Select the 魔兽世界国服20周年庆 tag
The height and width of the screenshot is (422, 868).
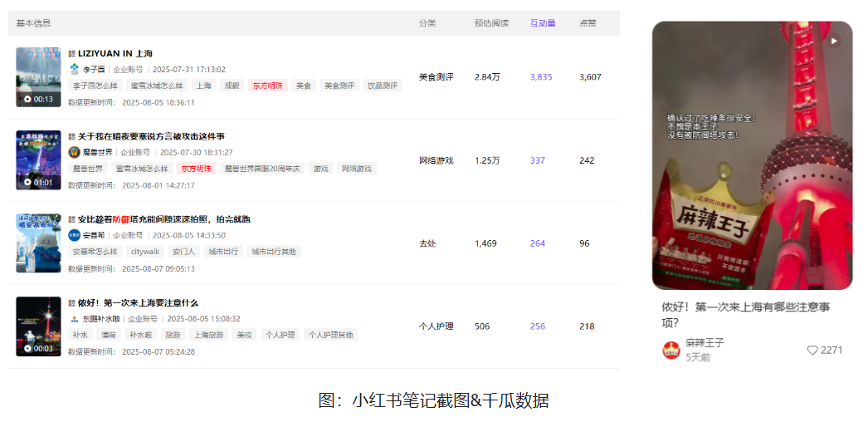pyautogui.click(x=262, y=169)
